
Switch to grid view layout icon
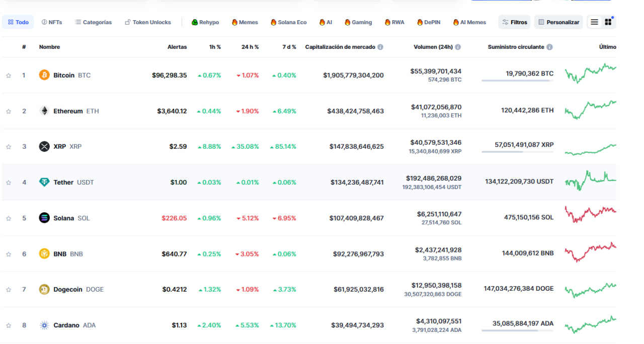608,22
